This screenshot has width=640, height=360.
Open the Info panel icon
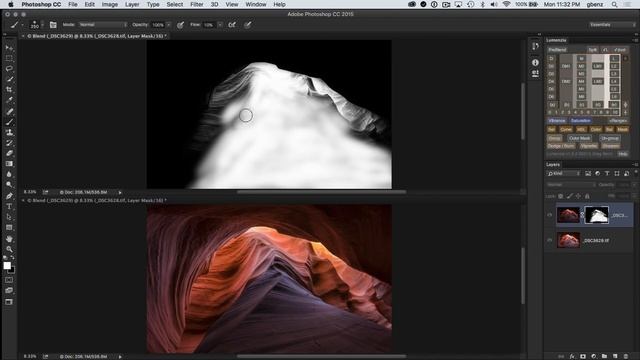pyautogui.click(x=535, y=62)
